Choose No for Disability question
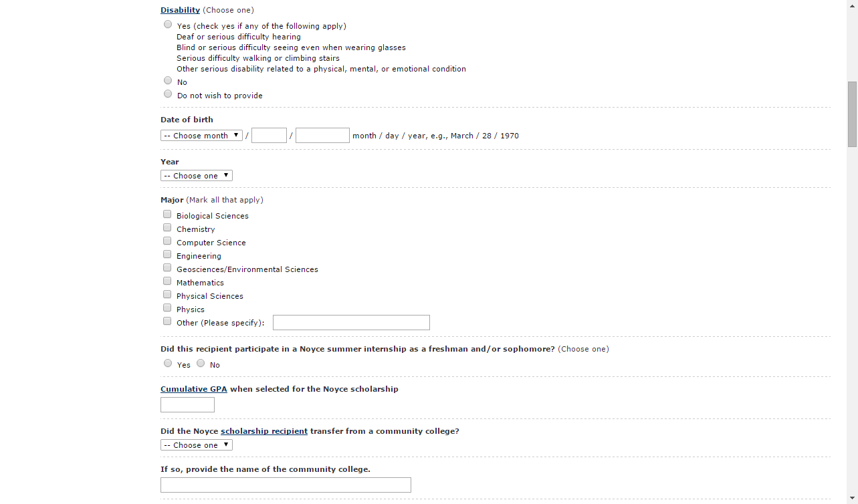The image size is (858, 504). coord(168,81)
